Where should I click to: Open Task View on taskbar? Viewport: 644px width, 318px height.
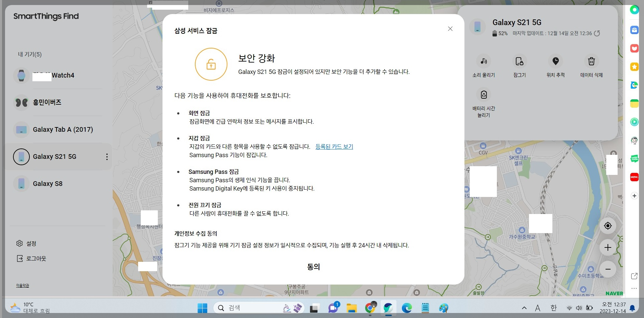click(314, 308)
